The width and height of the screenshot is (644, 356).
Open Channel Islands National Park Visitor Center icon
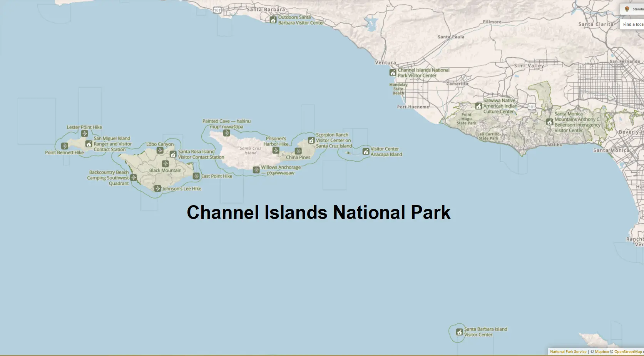coord(393,73)
